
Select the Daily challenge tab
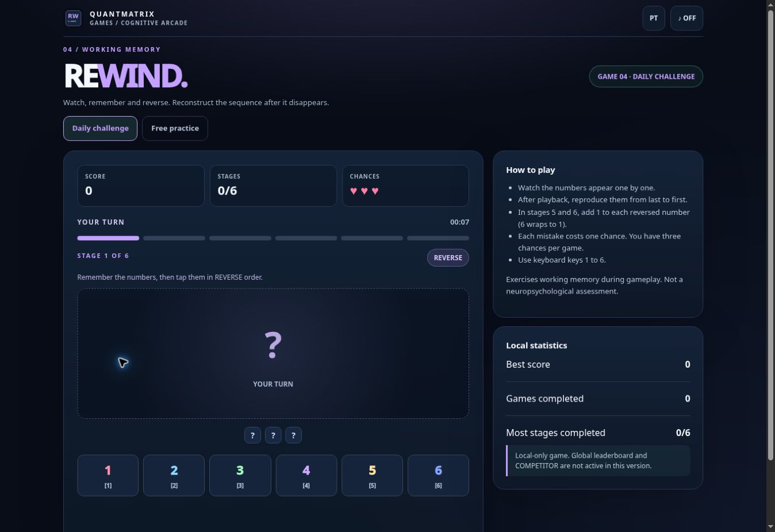coord(100,128)
